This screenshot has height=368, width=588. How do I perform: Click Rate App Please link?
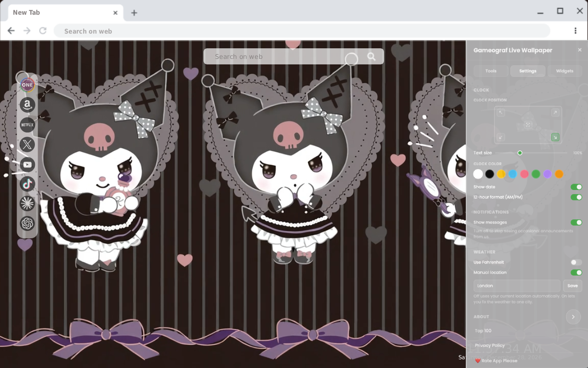pyautogui.click(x=497, y=361)
